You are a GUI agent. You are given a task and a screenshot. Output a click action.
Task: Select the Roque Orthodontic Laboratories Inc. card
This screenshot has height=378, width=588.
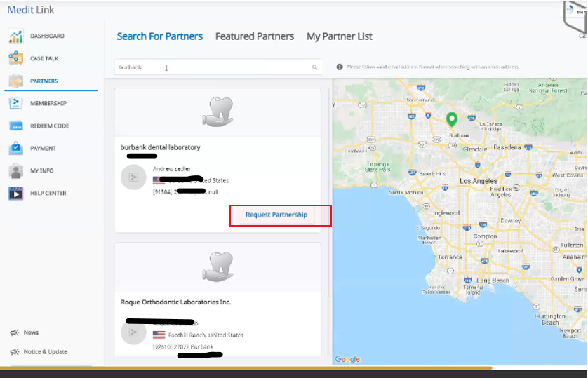(217, 302)
